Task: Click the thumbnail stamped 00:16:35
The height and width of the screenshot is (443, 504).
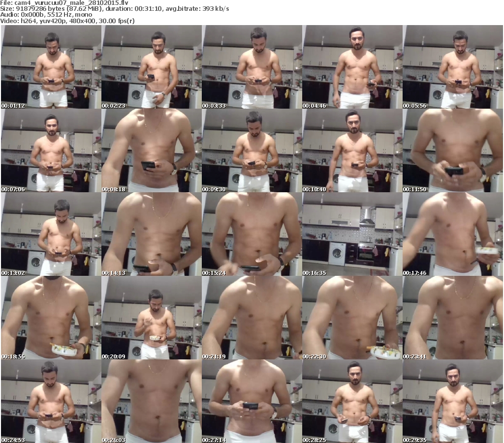Action: coord(352,234)
